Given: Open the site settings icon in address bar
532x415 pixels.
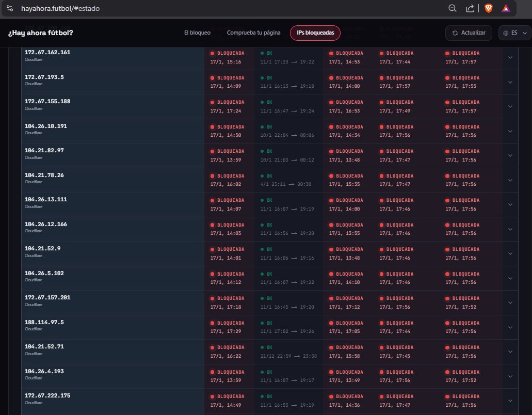Looking at the screenshot, I should (10, 8).
